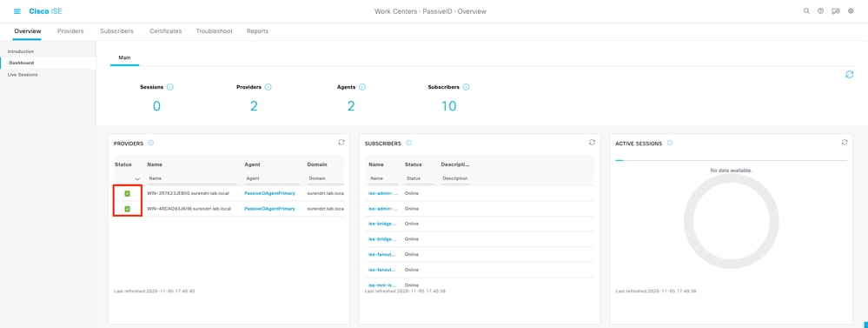
Task: Click the No data available donut chart
Action: [x=732, y=222]
